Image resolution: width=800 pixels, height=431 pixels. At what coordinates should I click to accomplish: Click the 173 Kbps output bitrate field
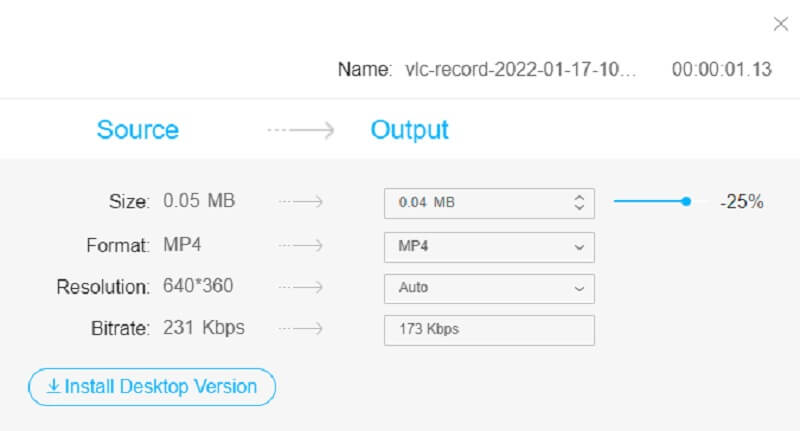click(489, 329)
